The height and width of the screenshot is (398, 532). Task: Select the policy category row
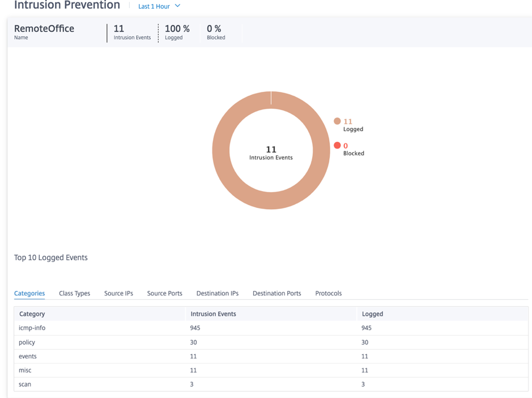(271, 342)
